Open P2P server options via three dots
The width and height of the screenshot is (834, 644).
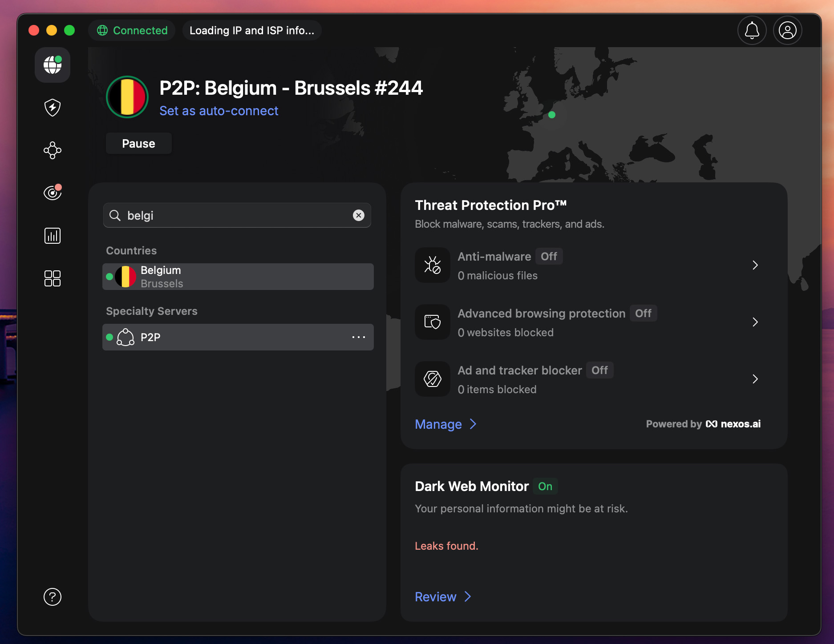pos(359,337)
